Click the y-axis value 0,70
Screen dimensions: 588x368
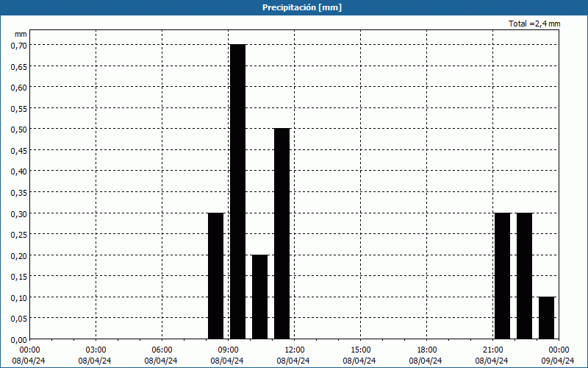click(x=19, y=46)
